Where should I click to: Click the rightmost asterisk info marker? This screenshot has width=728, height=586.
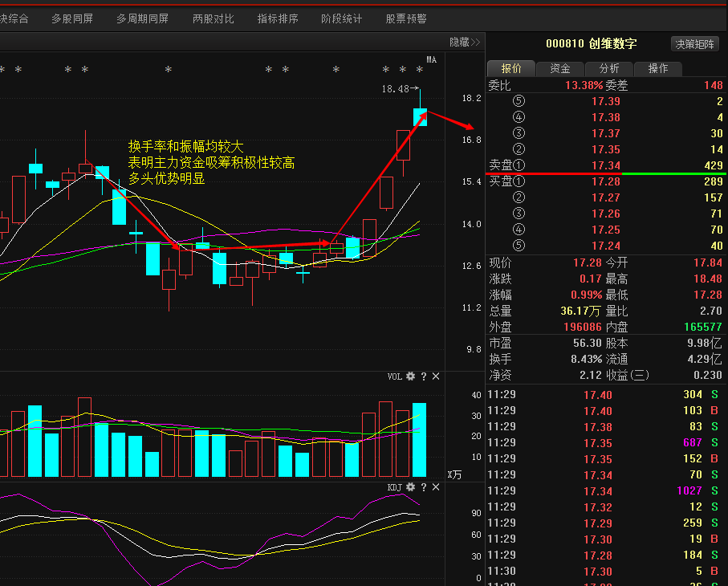[420, 70]
